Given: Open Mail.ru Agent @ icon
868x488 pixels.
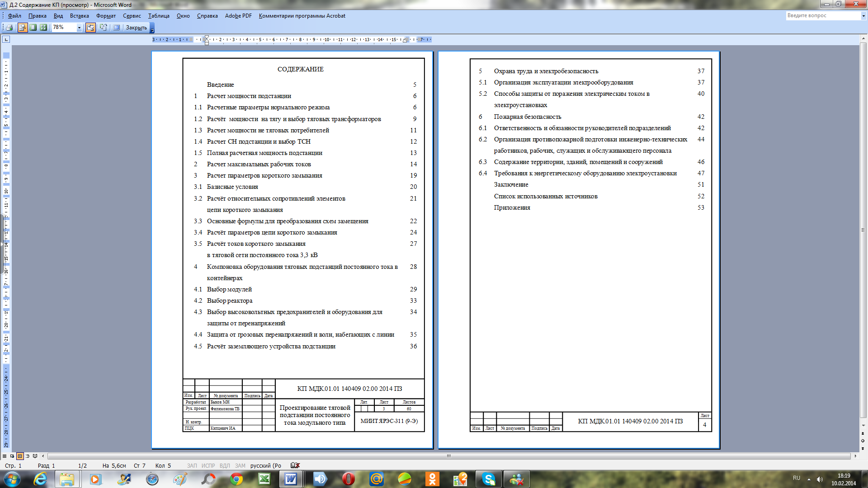Looking at the screenshot, I should tap(377, 479).
